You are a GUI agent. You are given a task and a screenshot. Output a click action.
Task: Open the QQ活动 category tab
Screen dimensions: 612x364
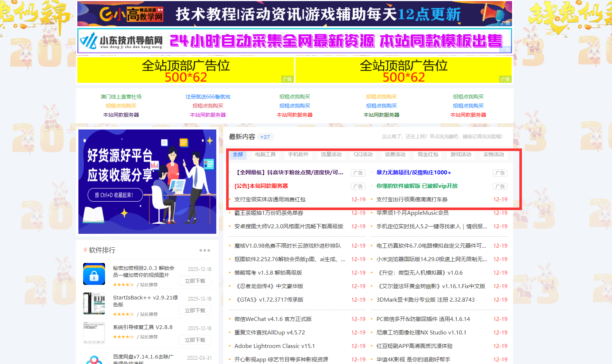[x=363, y=155]
